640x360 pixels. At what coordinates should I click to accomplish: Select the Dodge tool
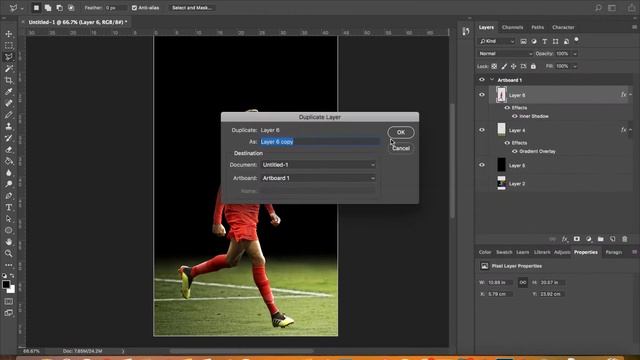click(x=9, y=184)
